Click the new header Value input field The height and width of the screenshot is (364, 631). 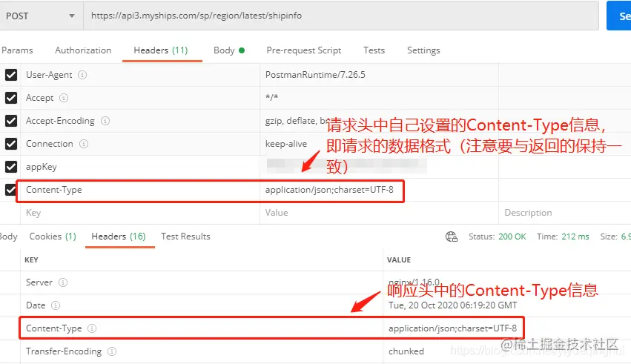(x=379, y=213)
